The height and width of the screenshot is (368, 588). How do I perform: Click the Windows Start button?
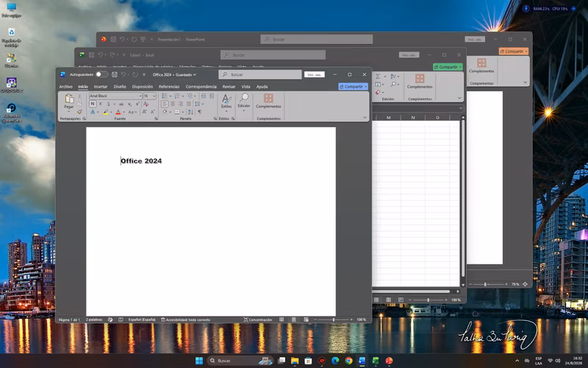[x=199, y=361]
